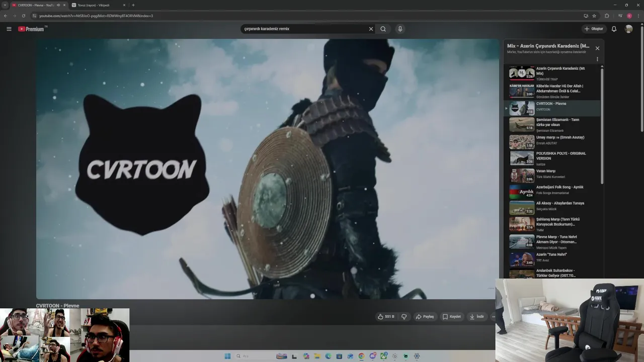
Task: Play POLYUSHKA POLYE - ORIGINAL VERSION
Action: point(552,158)
